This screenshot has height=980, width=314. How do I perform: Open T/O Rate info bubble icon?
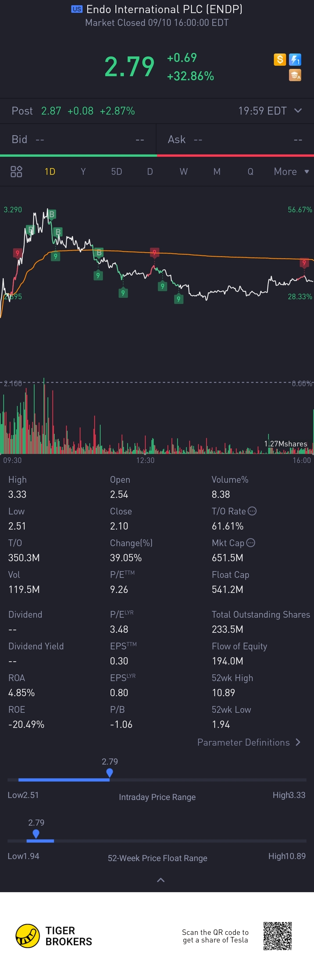tap(252, 511)
